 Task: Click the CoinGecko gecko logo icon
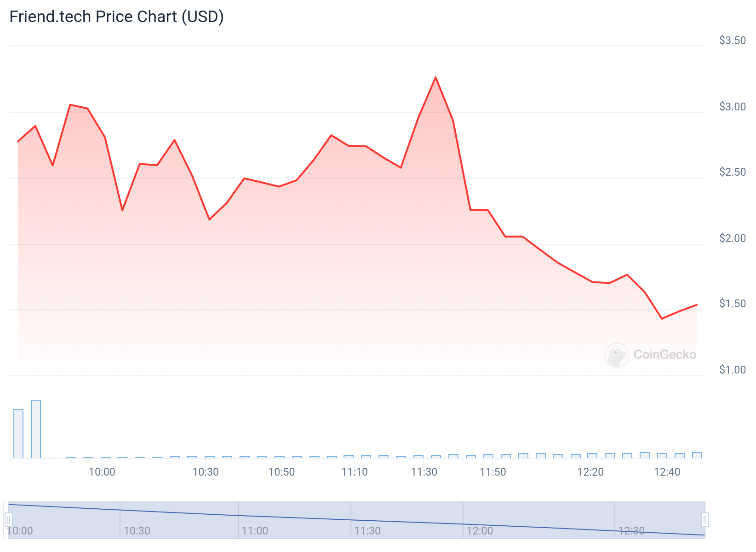pyautogui.click(x=616, y=355)
